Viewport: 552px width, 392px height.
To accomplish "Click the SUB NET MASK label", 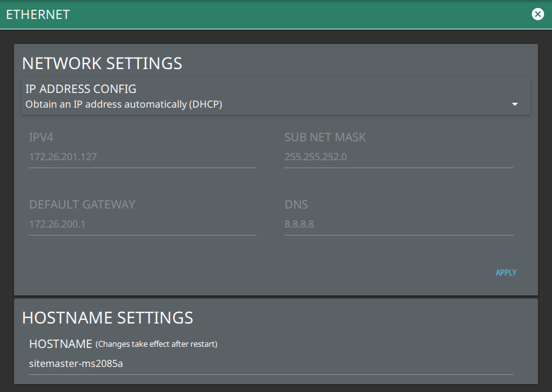I will click(x=325, y=138).
